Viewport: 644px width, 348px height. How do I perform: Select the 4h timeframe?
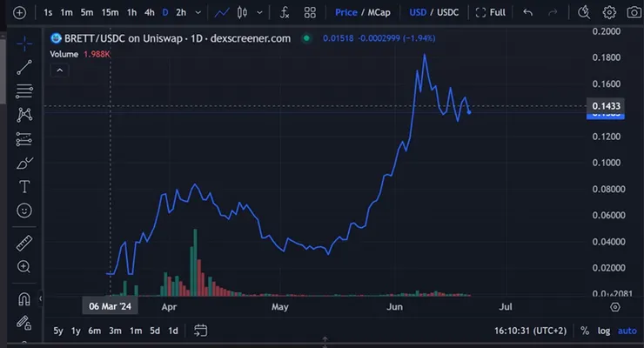[150, 13]
